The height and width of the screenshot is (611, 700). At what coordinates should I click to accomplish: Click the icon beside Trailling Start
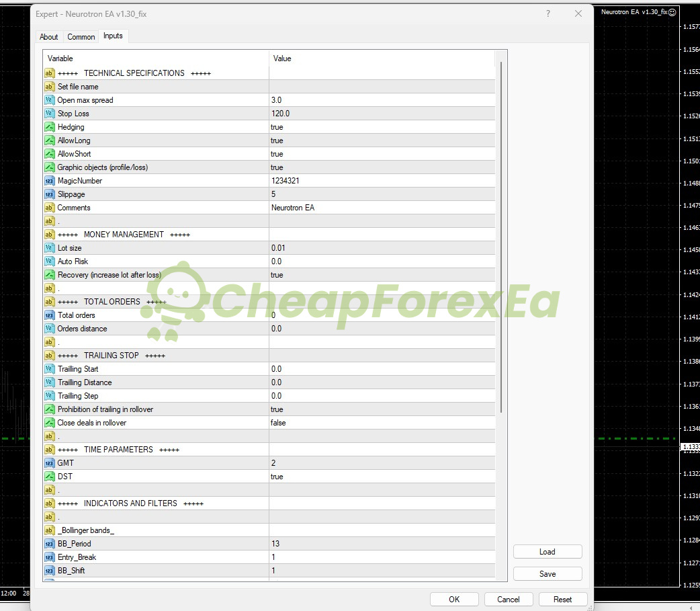coord(50,369)
